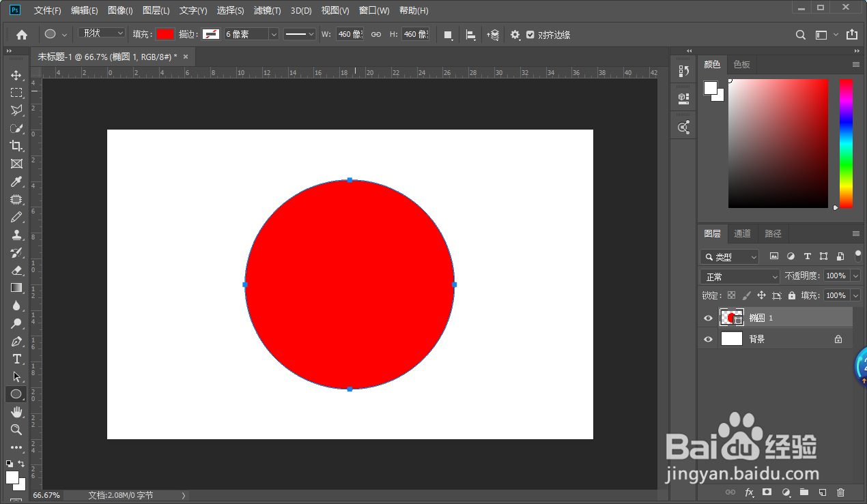Toggle lock all padlock
Viewport: 867px width, 504px height.
click(x=792, y=295)
